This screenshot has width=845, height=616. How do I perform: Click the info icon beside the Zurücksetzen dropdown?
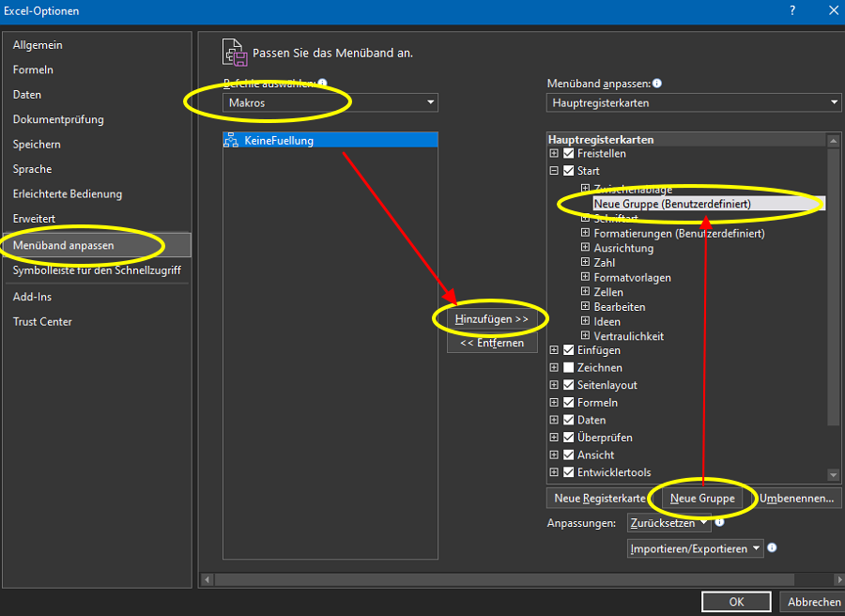click(x=719, y=522)
